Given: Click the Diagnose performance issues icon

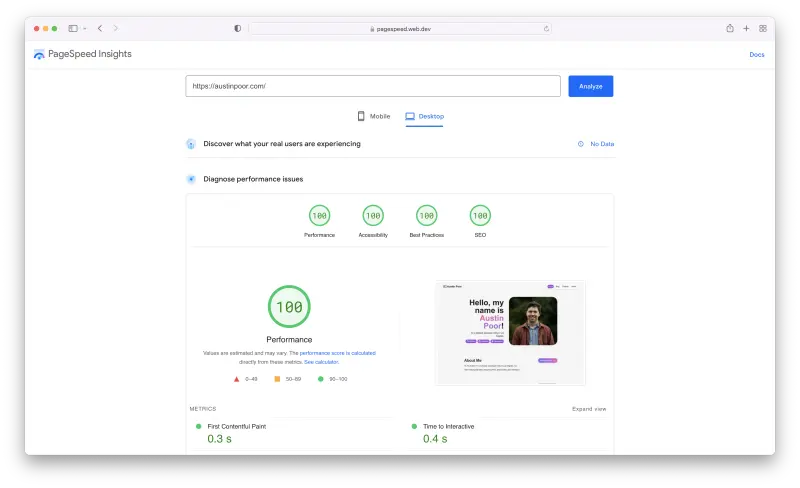Looking at the screenshot, I should coord(191,179).
